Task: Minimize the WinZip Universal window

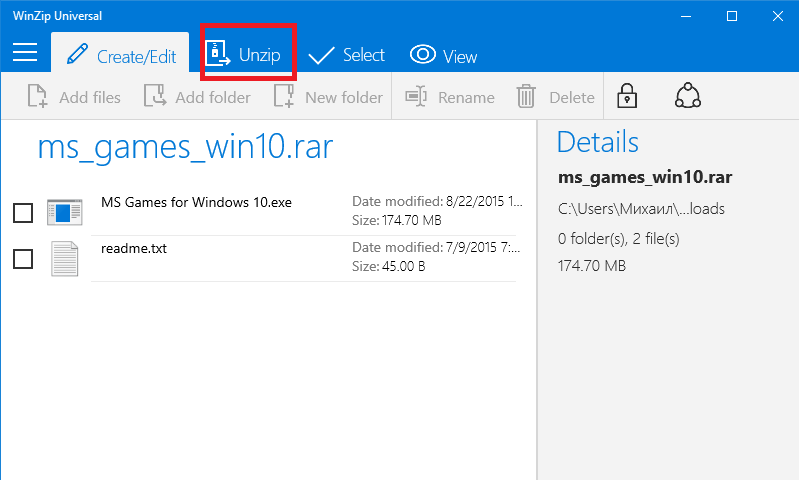Action: point(686,16)
